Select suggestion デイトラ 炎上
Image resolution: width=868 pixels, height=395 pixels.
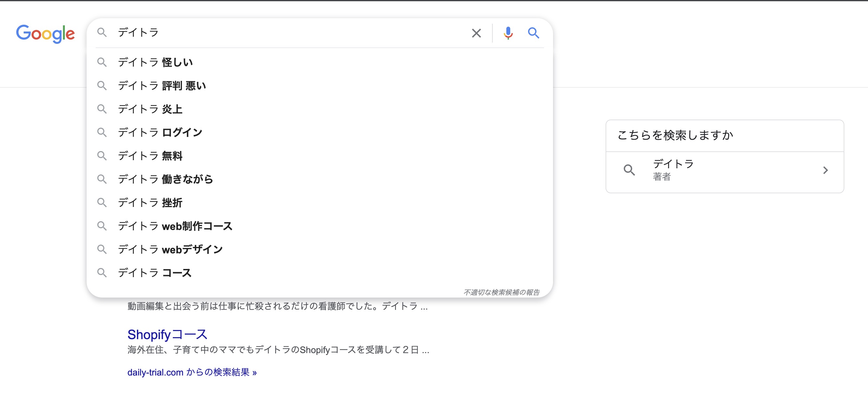click(x=150, y=109)
